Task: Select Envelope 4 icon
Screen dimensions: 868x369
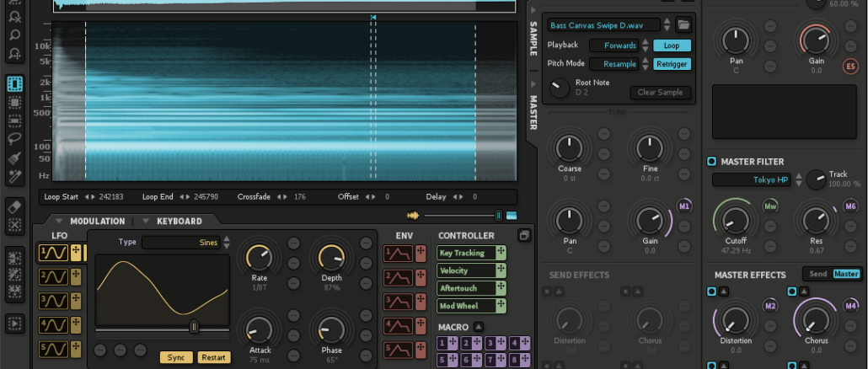Action: (399, 324)
